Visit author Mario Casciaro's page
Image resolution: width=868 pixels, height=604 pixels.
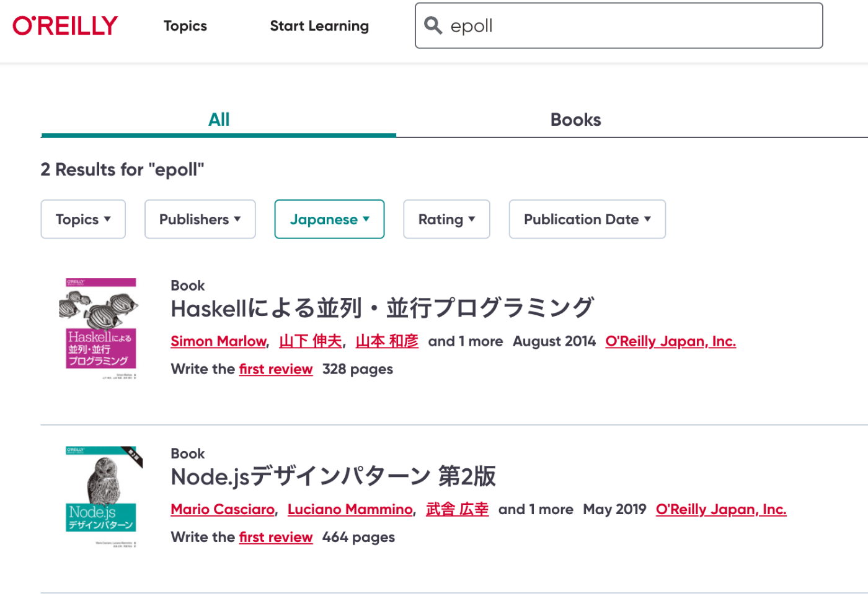223,509
